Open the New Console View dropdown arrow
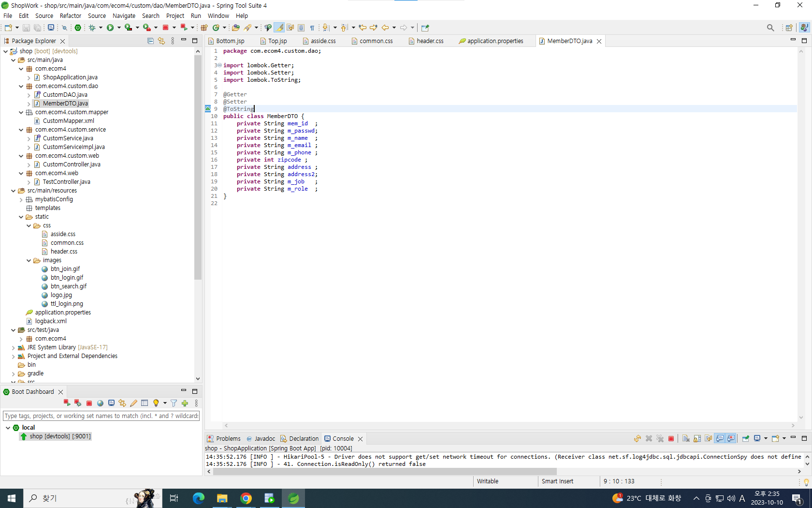Image resolution: width=812 pixels, height=508 pixels. [784, 438]
